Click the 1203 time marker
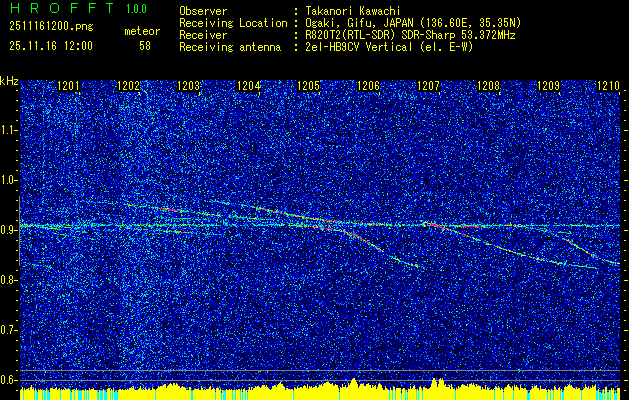Viewport: 629px width, 400px height. (x=189, y=85)
